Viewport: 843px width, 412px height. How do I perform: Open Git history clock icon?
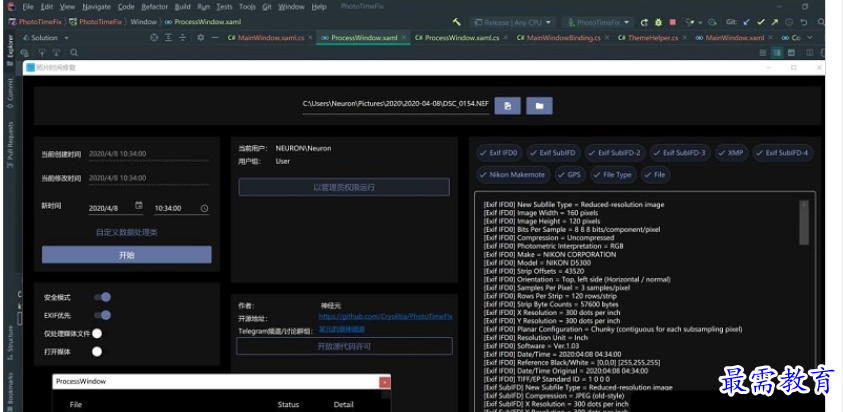(789, 23)
